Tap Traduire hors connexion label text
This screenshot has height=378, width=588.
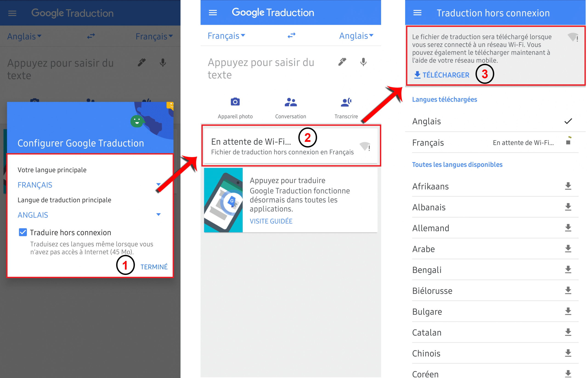pos(71,232)
